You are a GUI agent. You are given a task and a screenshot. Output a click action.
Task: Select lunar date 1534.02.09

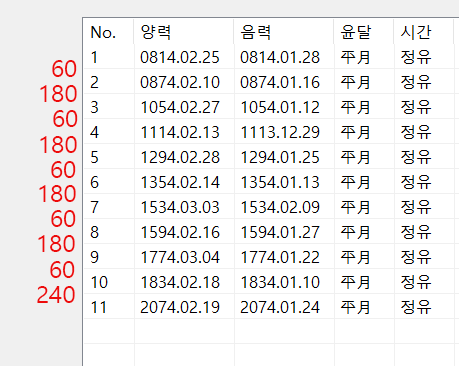click(x=280, y=207)
